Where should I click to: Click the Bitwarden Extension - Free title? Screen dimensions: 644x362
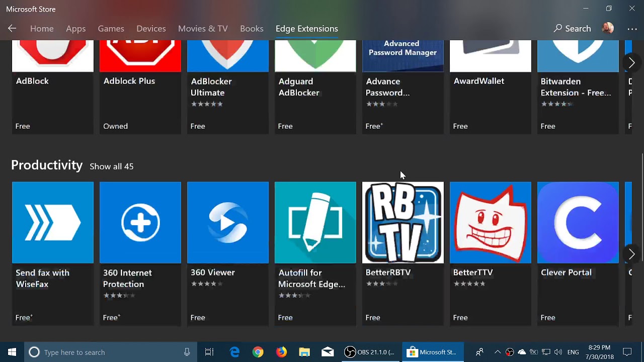[x=576, y=87]
